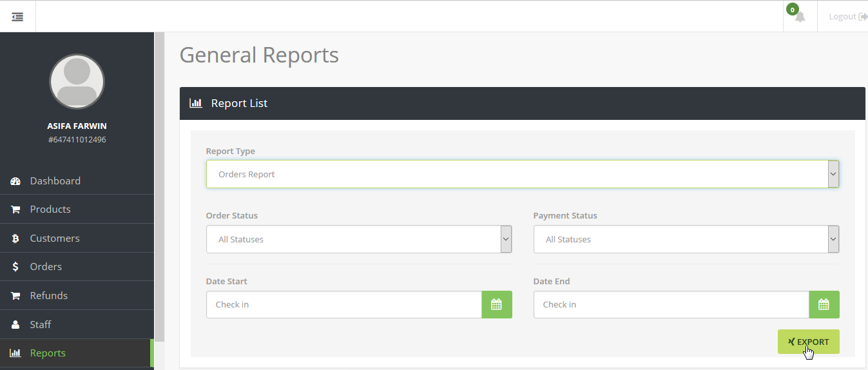Image resolution: width=868 pixels, height=370 pixels.
Task: Click the Report List panel title
Action: (x=239, y=103)
